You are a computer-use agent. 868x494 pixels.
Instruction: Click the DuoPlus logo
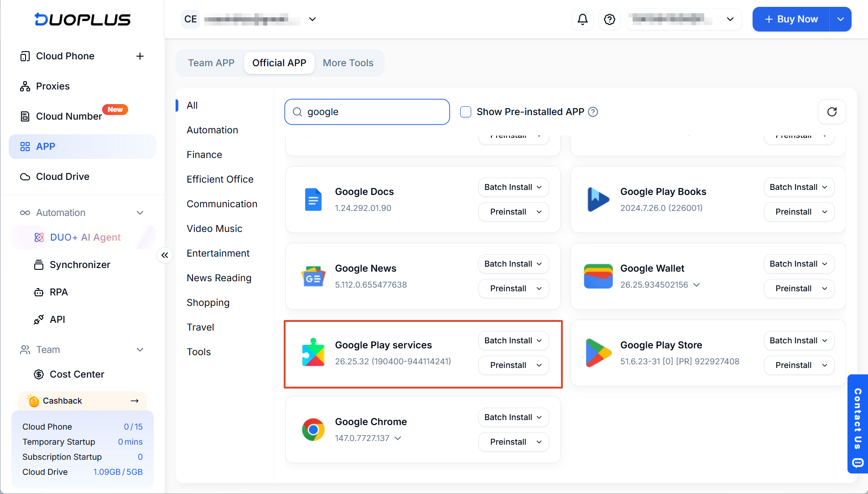(83, 19)
